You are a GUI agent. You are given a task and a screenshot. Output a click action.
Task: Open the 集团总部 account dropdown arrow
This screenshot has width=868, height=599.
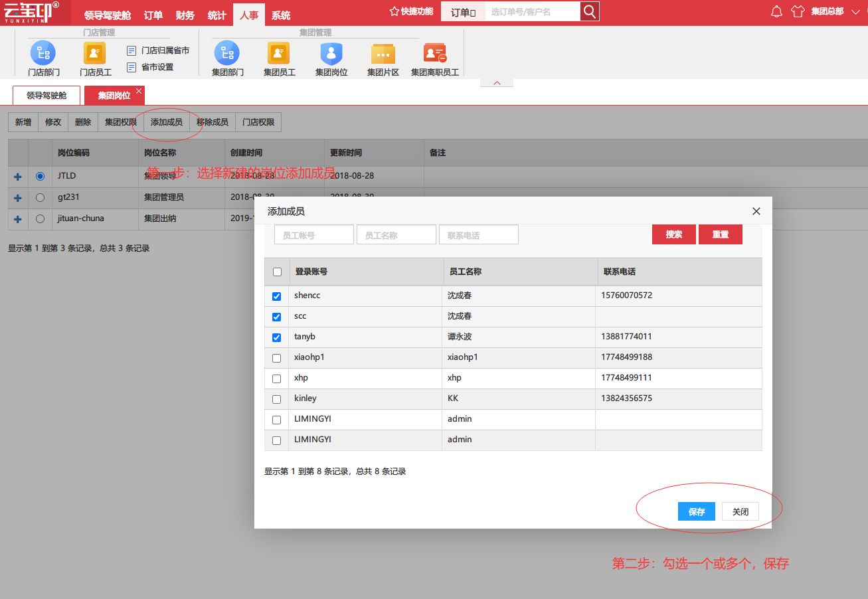(855, 11)
